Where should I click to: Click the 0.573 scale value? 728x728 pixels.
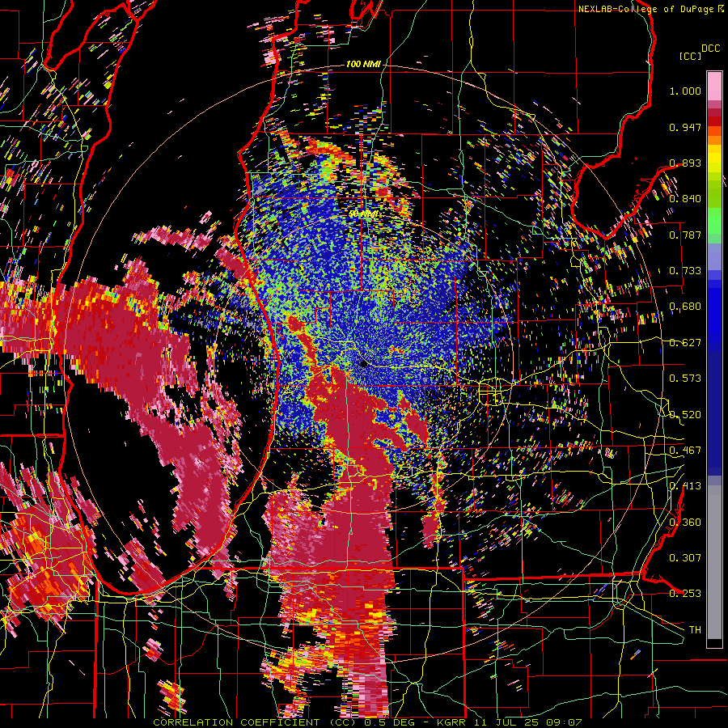685,379
